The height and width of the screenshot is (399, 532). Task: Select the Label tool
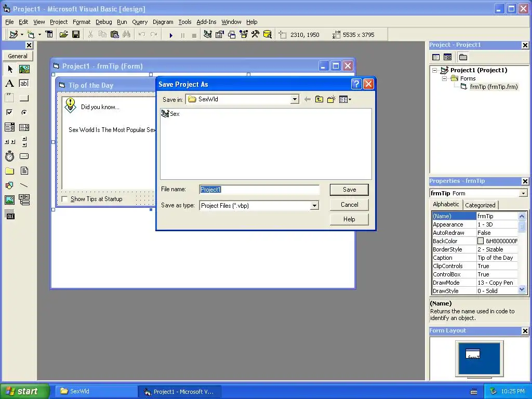10,84
